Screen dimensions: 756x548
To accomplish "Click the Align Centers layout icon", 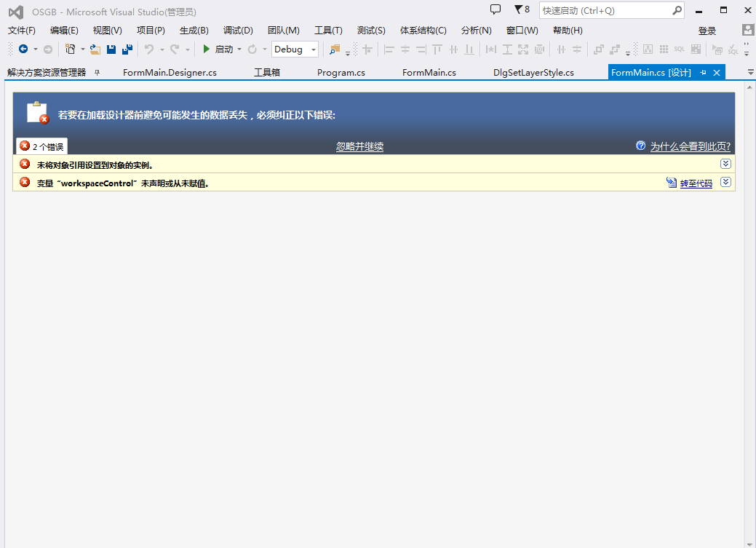I will click(405, 49).
